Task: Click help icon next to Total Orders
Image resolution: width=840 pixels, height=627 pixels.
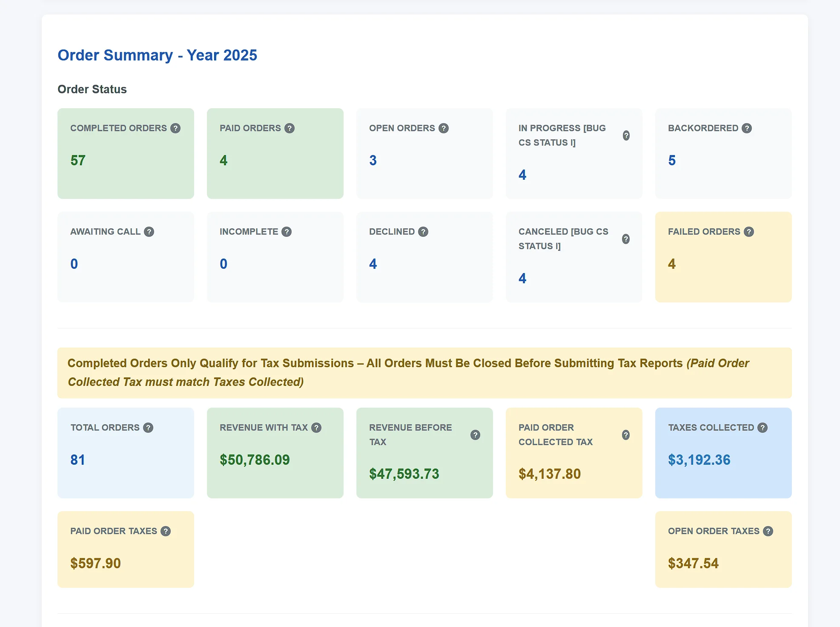Action: pos(148,428)
